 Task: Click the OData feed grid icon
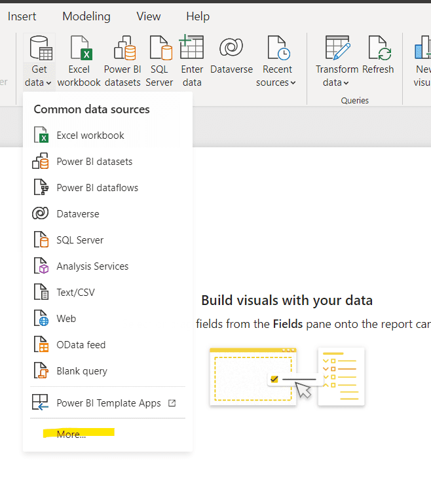pyautogui.click(x=41, y=344)
